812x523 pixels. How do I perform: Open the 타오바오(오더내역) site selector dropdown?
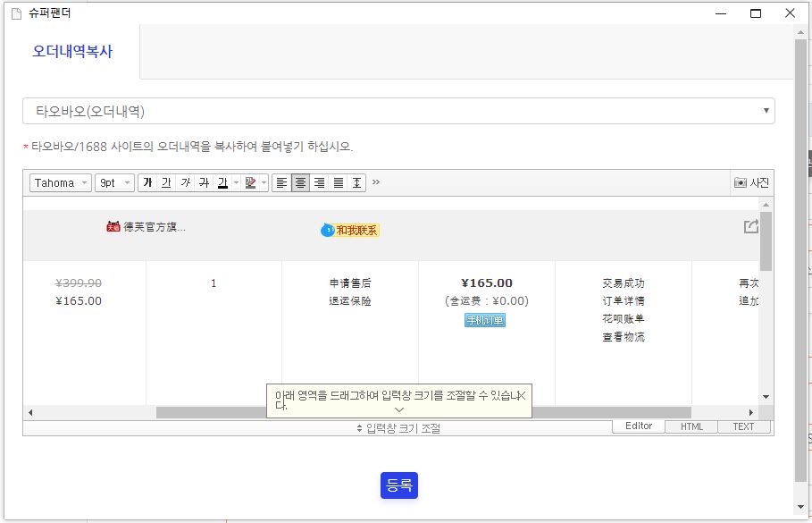coord(398,111)
